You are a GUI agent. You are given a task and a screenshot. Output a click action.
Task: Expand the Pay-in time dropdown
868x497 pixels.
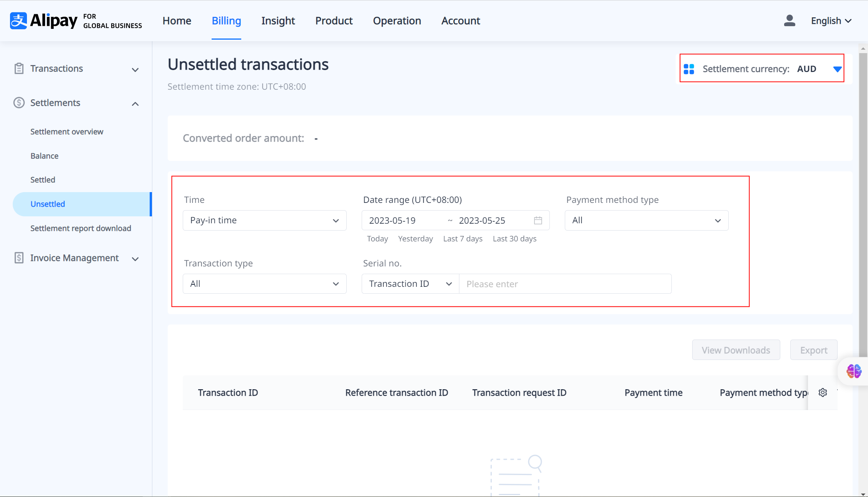(x=264, y=221)
